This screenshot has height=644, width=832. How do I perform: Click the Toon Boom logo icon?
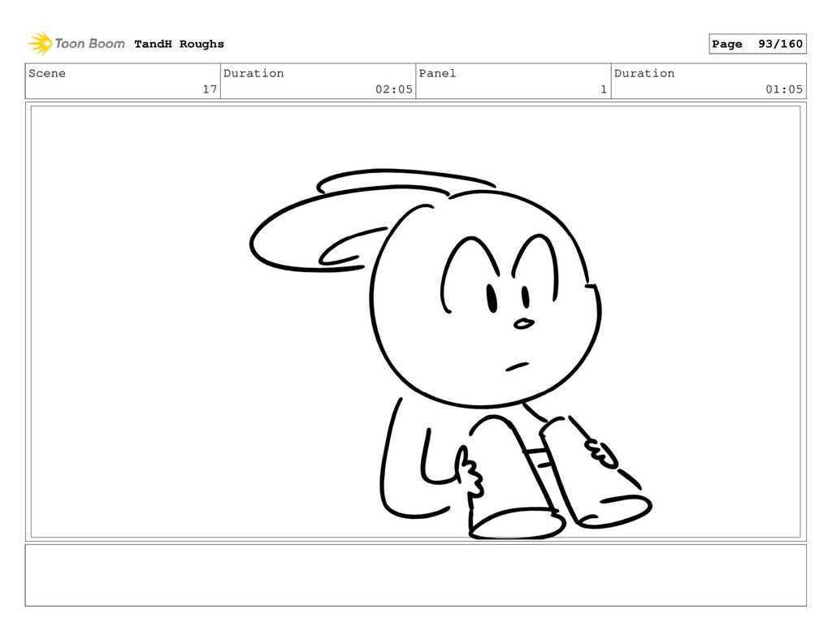[x=40, y=44]
